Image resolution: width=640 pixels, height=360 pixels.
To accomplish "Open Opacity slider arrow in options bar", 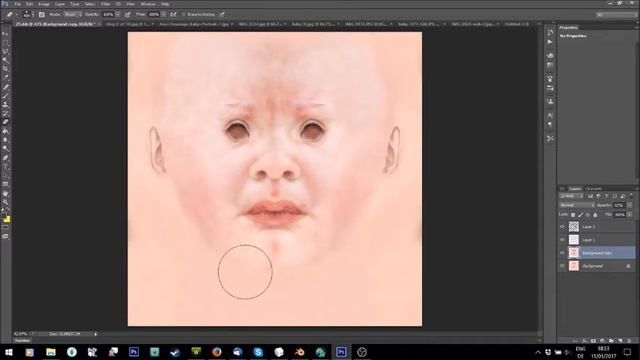I will (118, 14).
